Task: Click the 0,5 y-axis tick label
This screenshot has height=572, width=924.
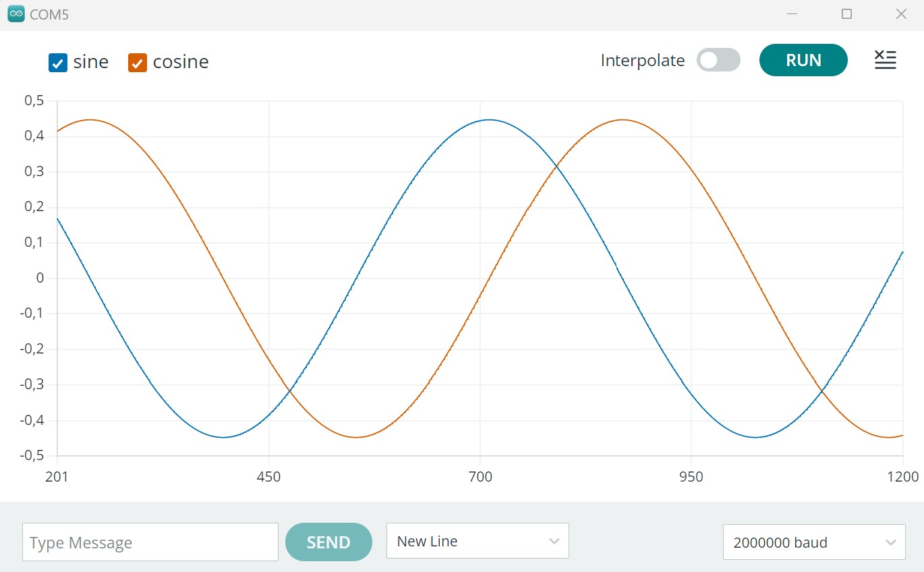Action: pos(34,101)
